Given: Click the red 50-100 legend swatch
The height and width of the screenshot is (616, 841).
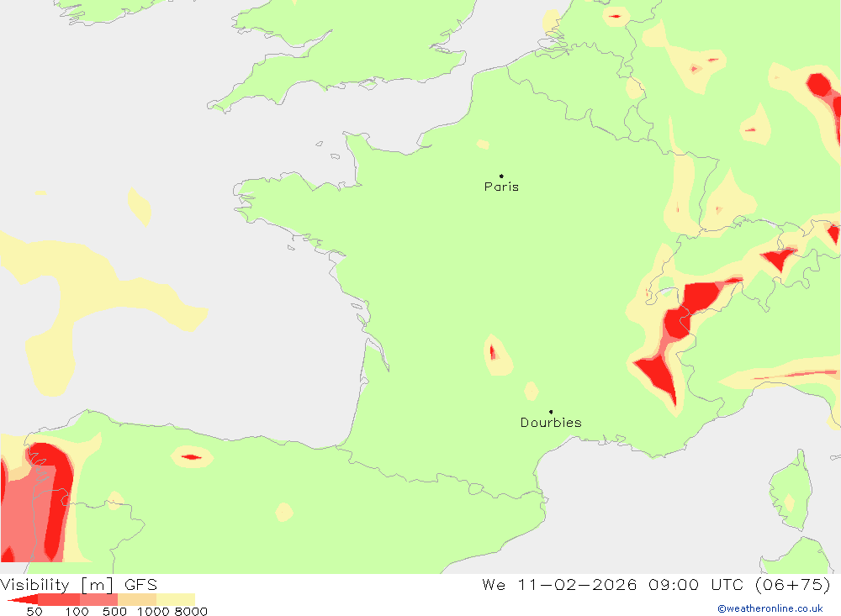Looking at the screenshot, I should point(59,599).
